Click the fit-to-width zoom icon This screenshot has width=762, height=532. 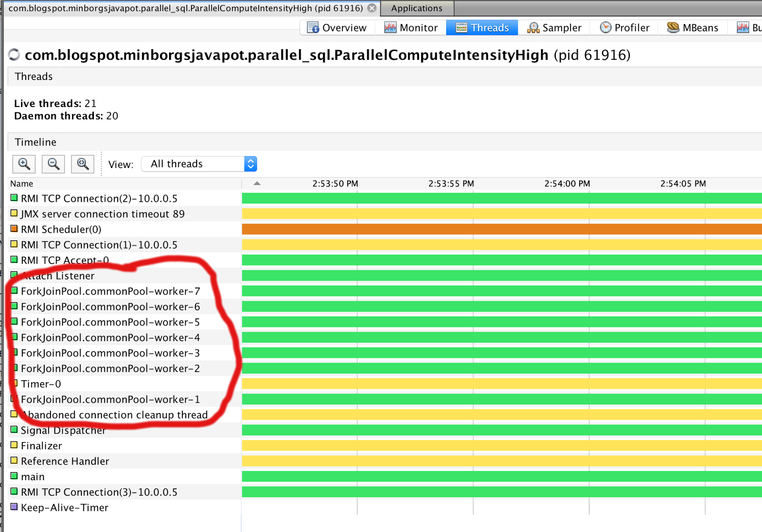(x=83, y=164)
